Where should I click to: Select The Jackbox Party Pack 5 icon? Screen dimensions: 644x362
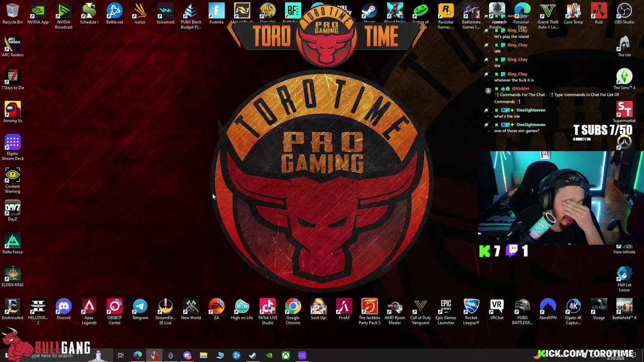369,312
